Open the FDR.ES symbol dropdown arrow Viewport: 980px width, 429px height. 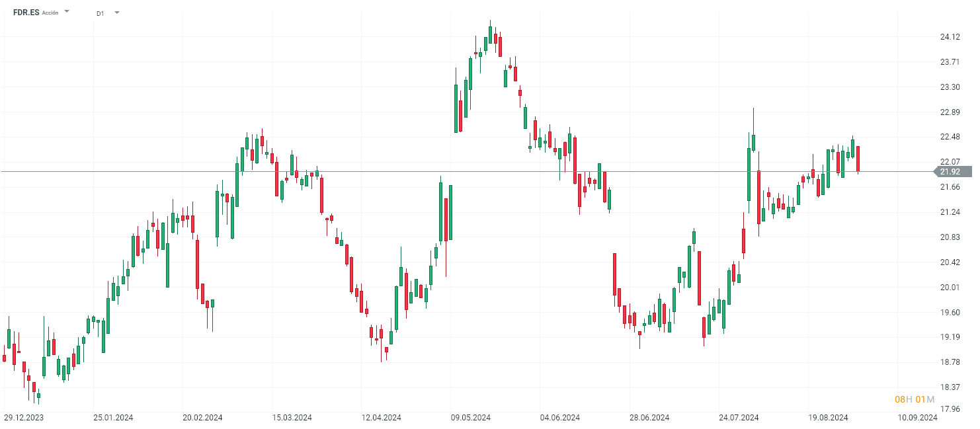coord(67,12)
